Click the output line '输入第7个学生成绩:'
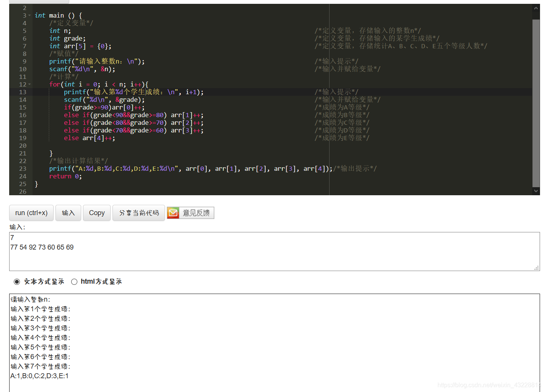Viewport: 545px width, 392px height. pos(41,366)
